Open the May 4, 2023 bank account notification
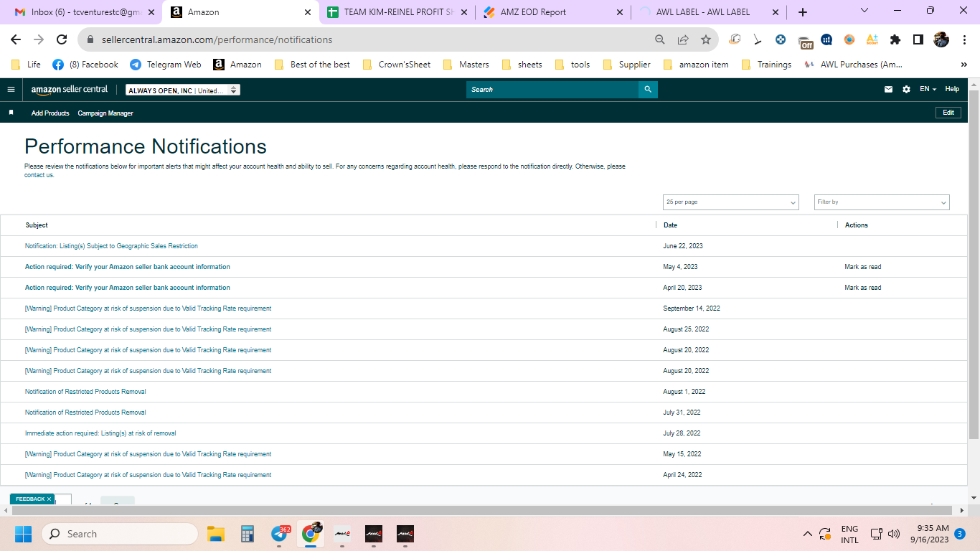The width and height of the screenshot is (980, 551). pos(128,267)
